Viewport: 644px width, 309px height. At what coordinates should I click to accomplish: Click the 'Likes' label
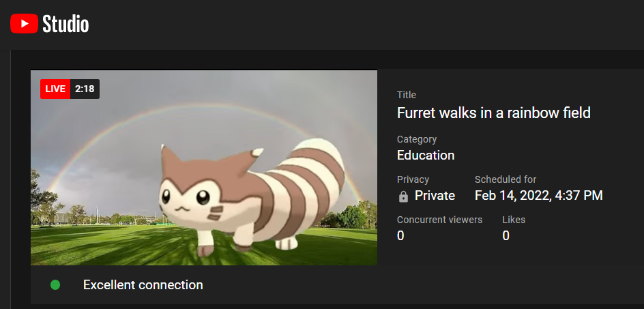click(x=514, y=220)
